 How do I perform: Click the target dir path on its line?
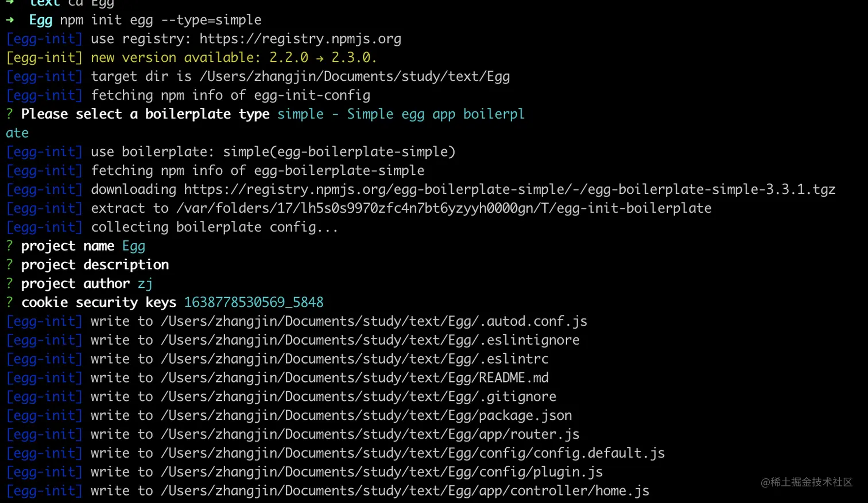354,77
